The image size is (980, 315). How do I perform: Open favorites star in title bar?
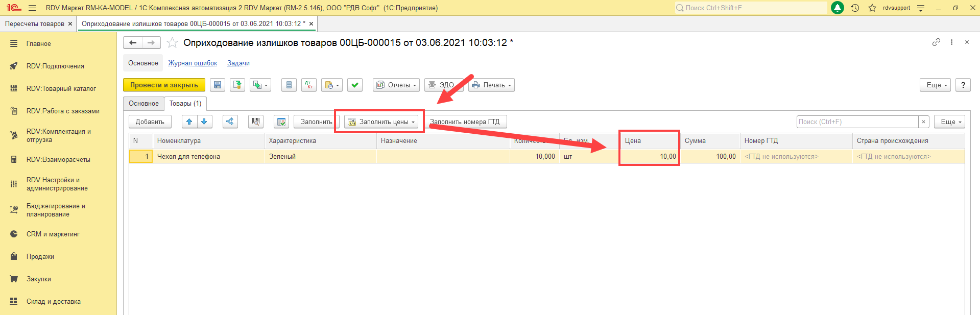(x=872, y=8)
